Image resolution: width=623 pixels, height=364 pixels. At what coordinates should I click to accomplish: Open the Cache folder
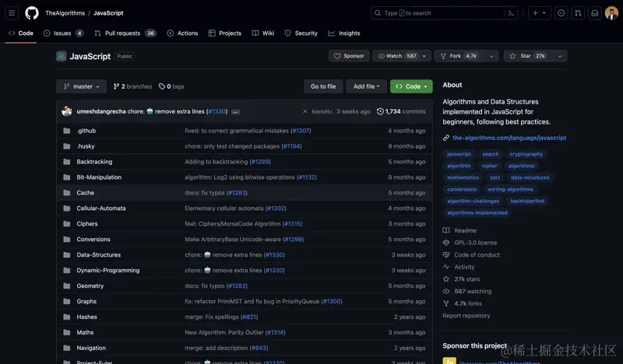pyautogui.click(x=86, y=193)
